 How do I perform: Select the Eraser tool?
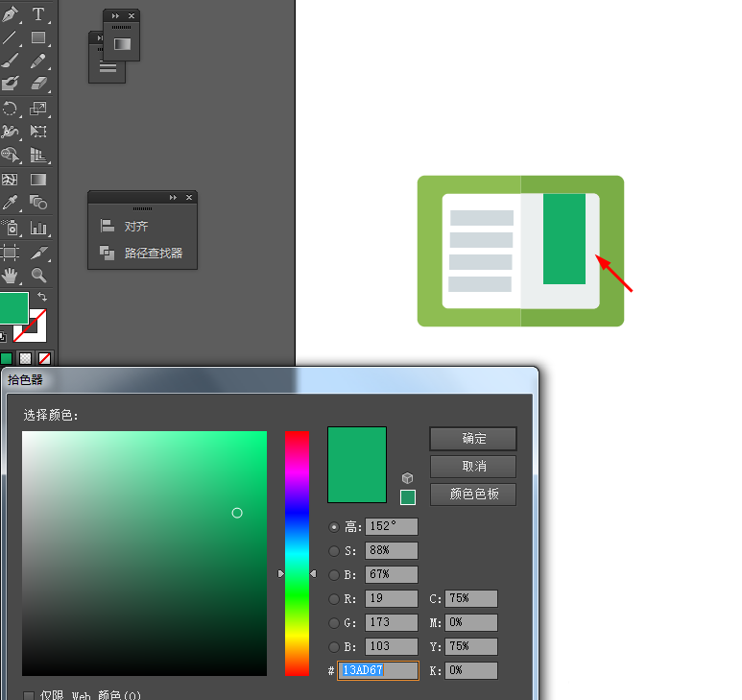click(38, 84)
